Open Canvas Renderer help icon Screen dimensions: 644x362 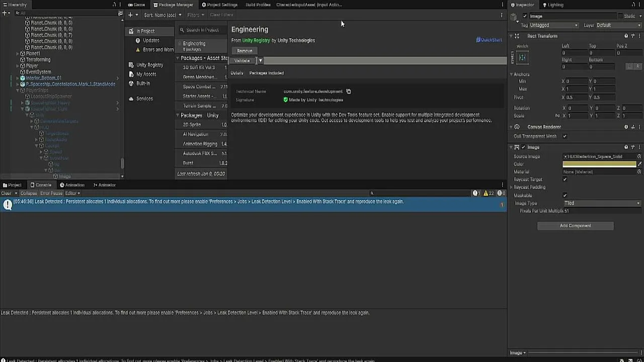pos(626,127)
